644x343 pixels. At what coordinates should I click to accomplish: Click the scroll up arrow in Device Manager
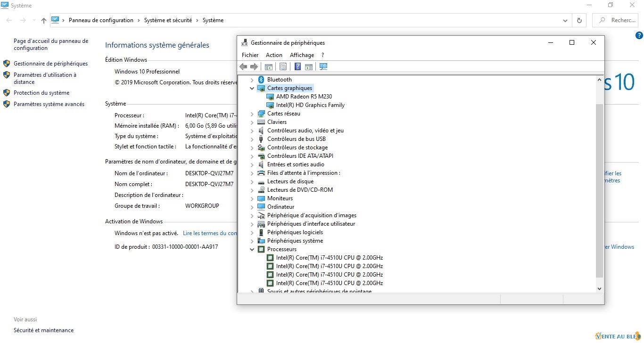600,80
